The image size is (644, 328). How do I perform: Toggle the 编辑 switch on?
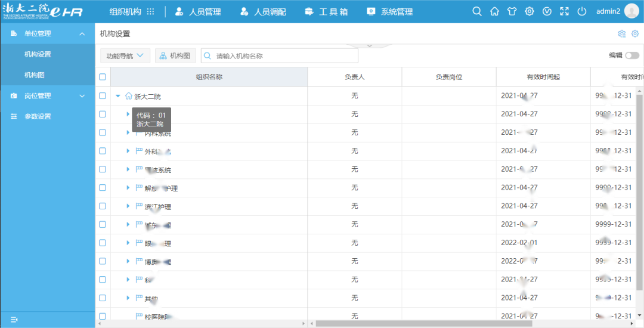pos(632,55)
